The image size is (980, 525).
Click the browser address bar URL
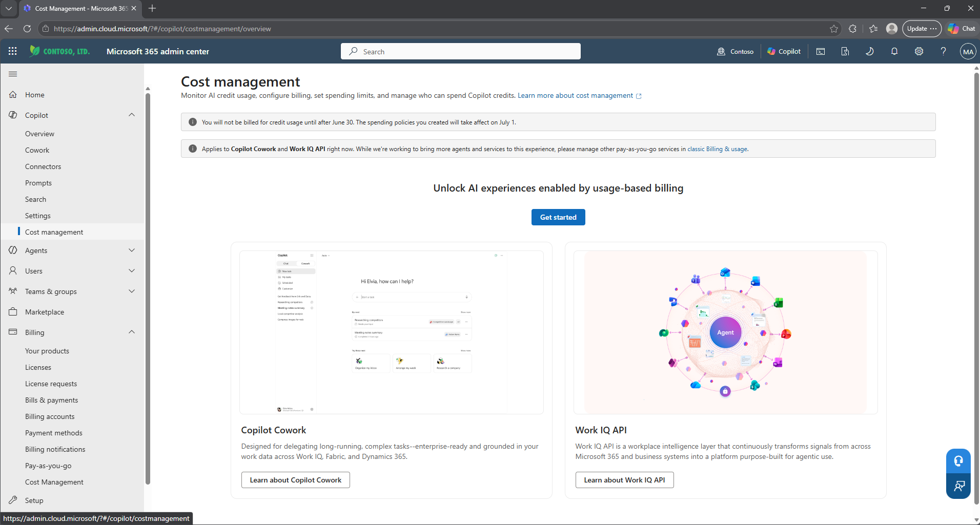[162, 29]
